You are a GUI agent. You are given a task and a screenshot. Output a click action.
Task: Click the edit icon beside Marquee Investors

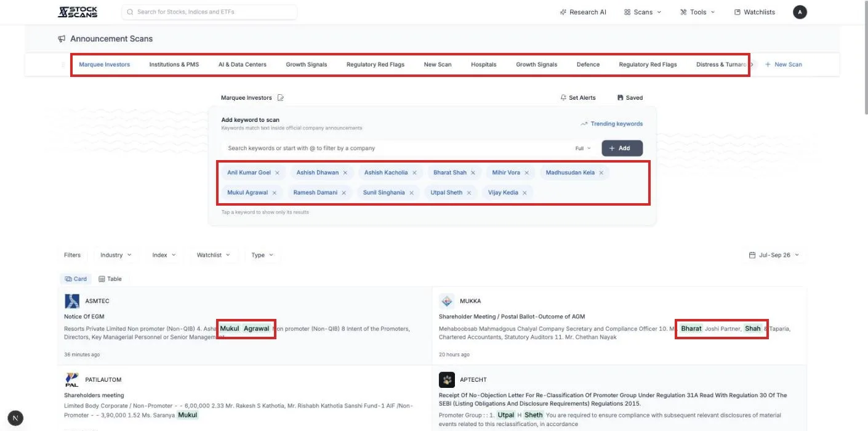pos(281,98)
